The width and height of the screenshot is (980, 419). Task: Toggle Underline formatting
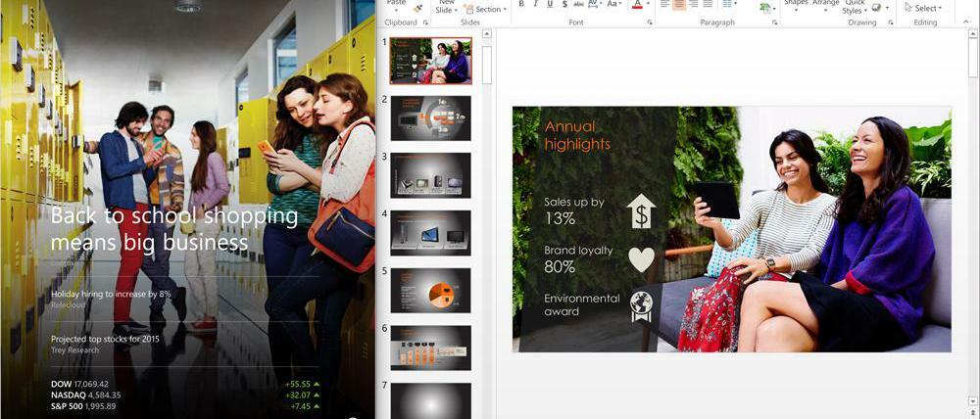(x=550, y=4)
